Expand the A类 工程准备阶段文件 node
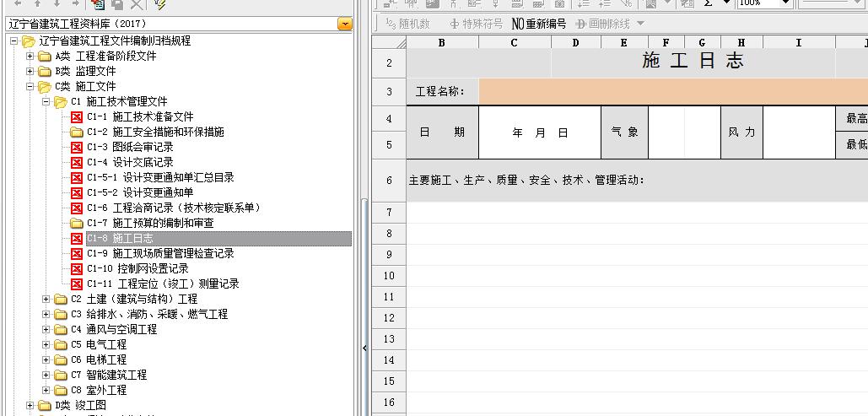 coord(31,56)
